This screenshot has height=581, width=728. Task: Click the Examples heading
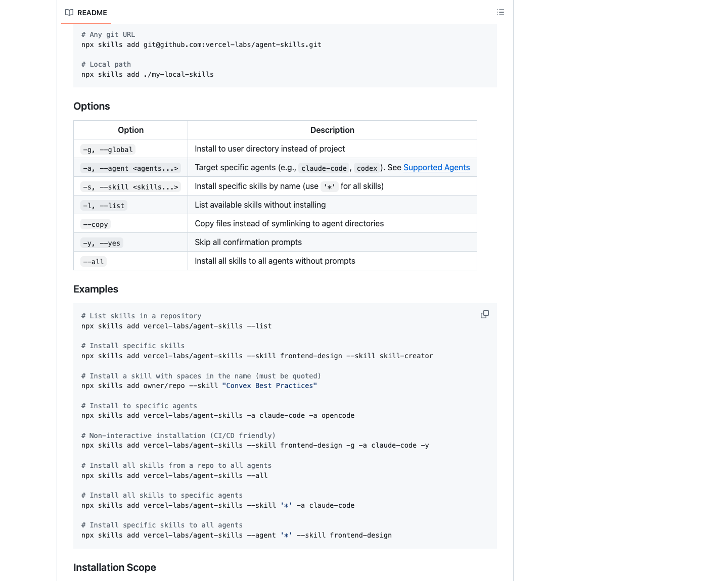pyautogui.click(x=96, y=289)
